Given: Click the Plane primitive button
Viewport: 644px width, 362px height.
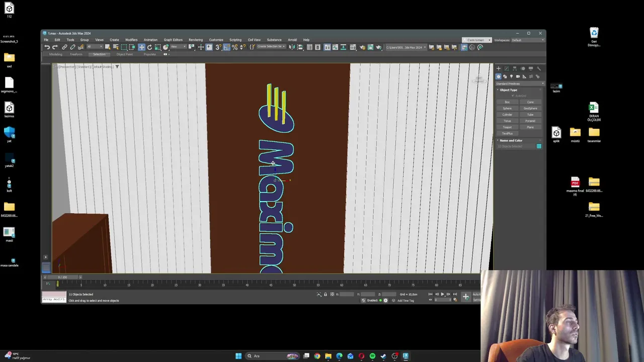Looking at the screenshot, I should tap(530, 127).
